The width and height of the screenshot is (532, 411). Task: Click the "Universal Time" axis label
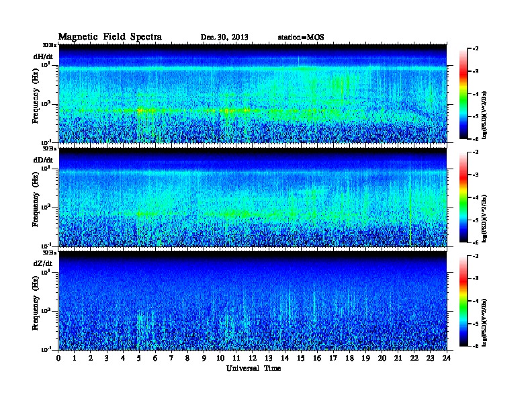coord(253,368)
